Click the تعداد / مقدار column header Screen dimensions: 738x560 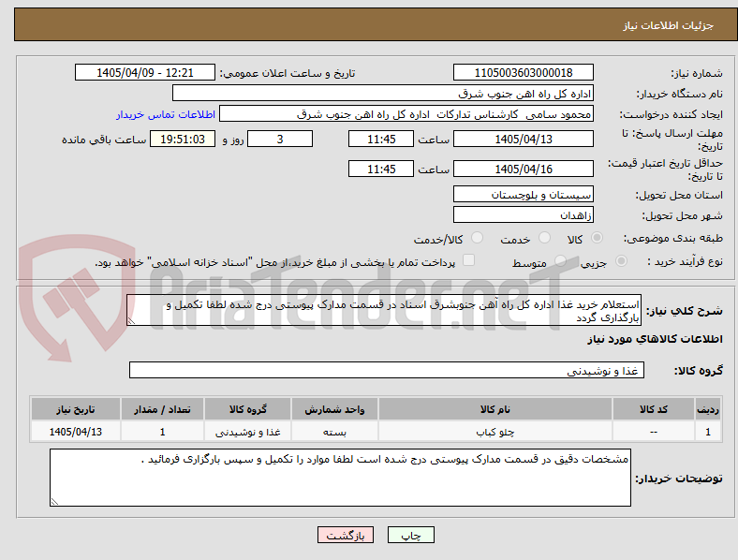click(x=162, y=409)
